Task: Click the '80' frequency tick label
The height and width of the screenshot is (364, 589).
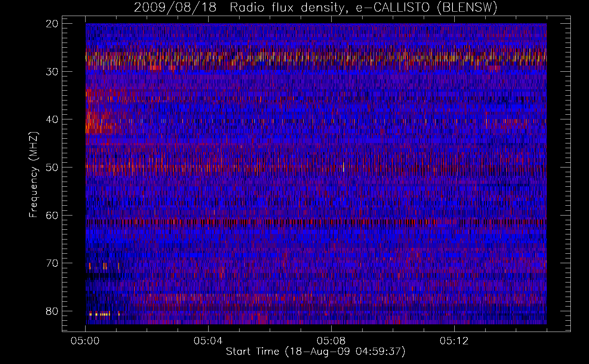Action: click(x=52, y=311)
